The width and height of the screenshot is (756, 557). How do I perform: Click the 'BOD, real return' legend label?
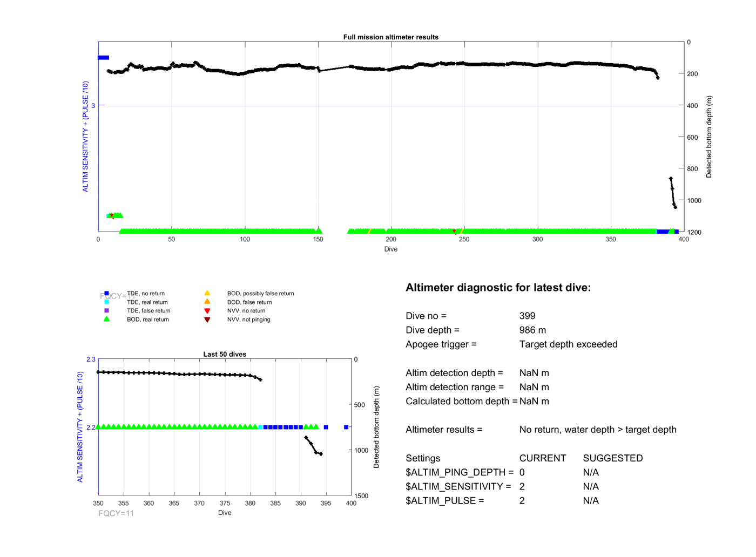pos(148,320)
